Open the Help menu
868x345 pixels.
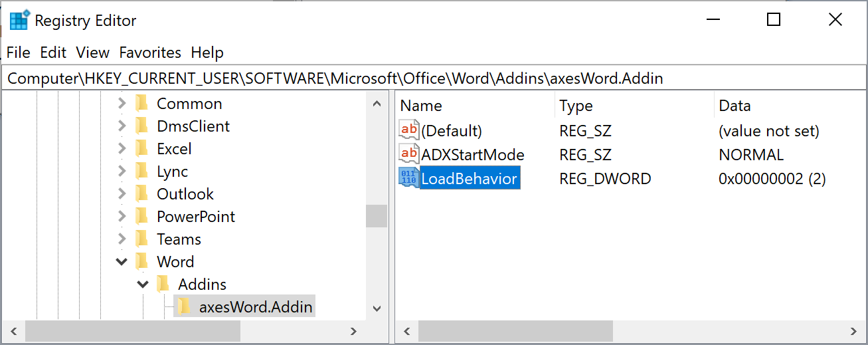coord(207,53)
